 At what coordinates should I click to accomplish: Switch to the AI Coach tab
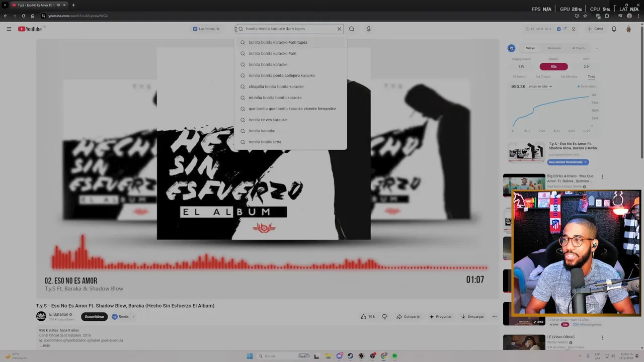pyautogui.click(x=578, y=48)
